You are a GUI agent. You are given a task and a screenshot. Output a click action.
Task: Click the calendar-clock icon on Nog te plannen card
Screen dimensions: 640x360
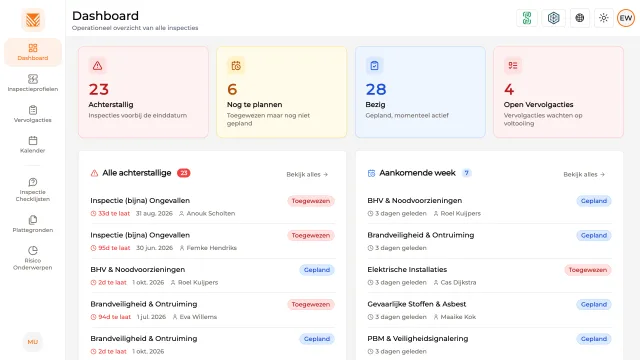coord(236,65)
